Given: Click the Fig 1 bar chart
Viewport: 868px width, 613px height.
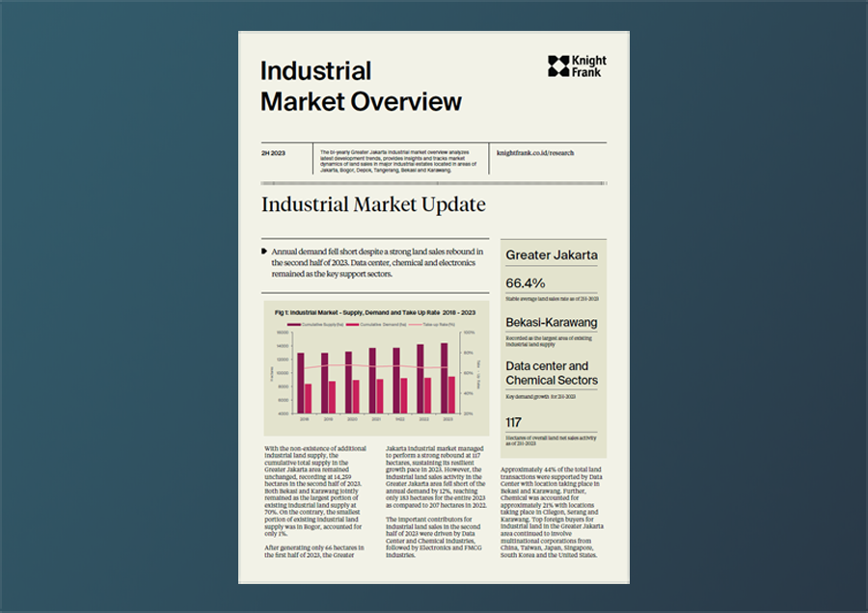Looking at the screenshot, I should tap(376, 368).
